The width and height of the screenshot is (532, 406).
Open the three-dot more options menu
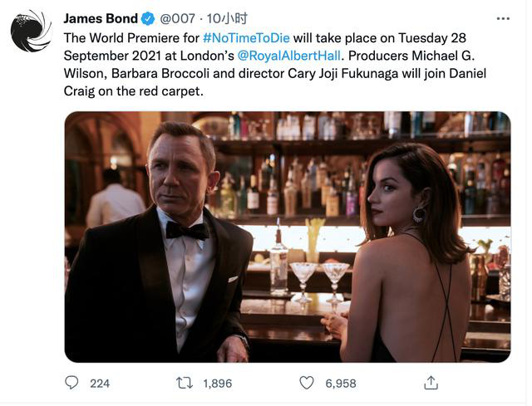coord(503,18)
